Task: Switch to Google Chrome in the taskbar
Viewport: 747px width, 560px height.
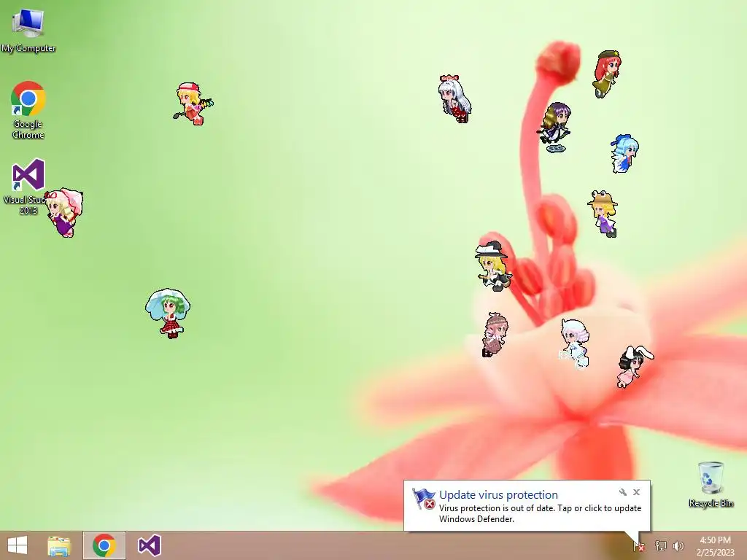Action: coord(104,545)
